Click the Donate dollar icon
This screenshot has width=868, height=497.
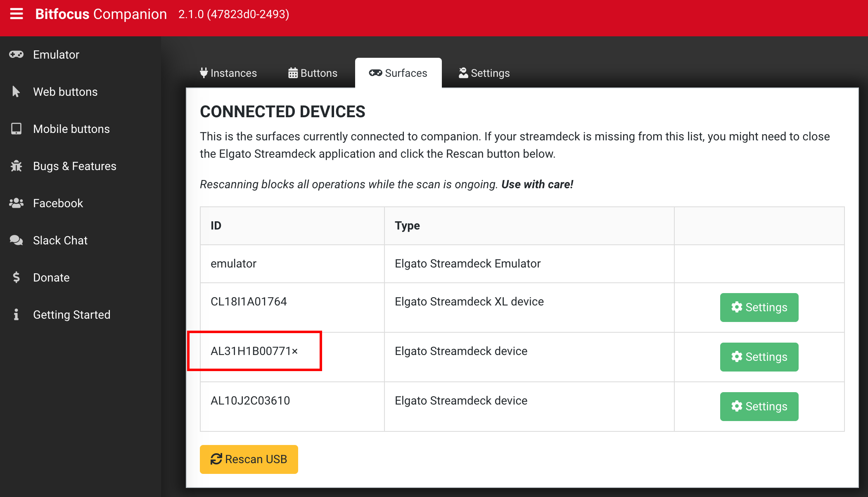(16, 277)
